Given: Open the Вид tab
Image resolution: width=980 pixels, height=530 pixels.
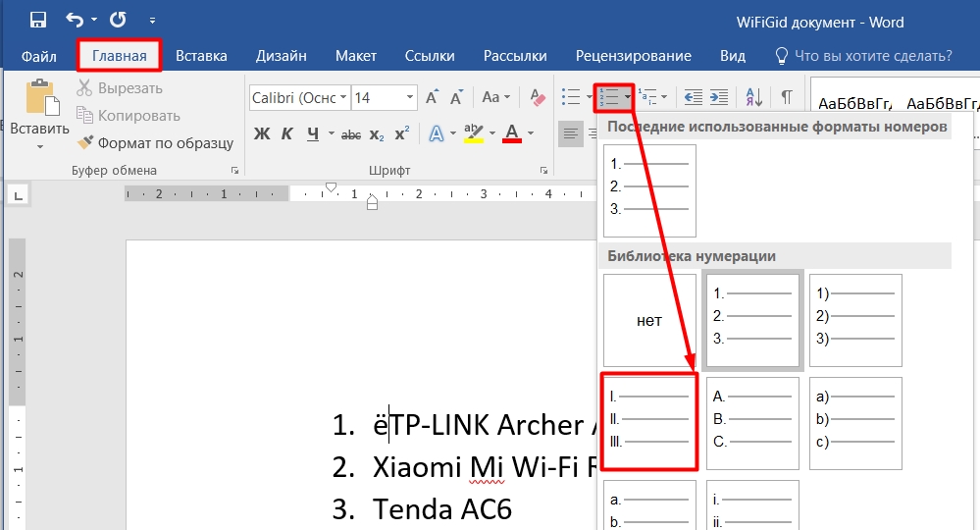Looking at the screenshot, I should tap(733, 56).
